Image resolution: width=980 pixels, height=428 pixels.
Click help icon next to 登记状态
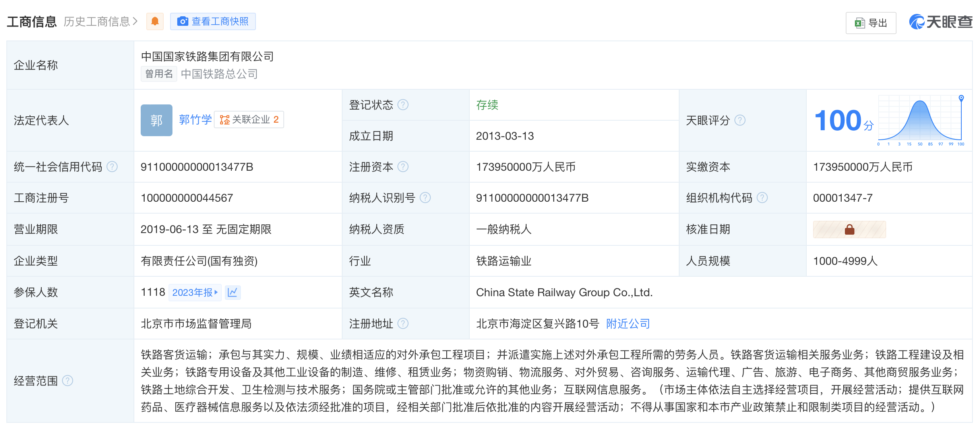pyautogui.click(x=403, y=105)
